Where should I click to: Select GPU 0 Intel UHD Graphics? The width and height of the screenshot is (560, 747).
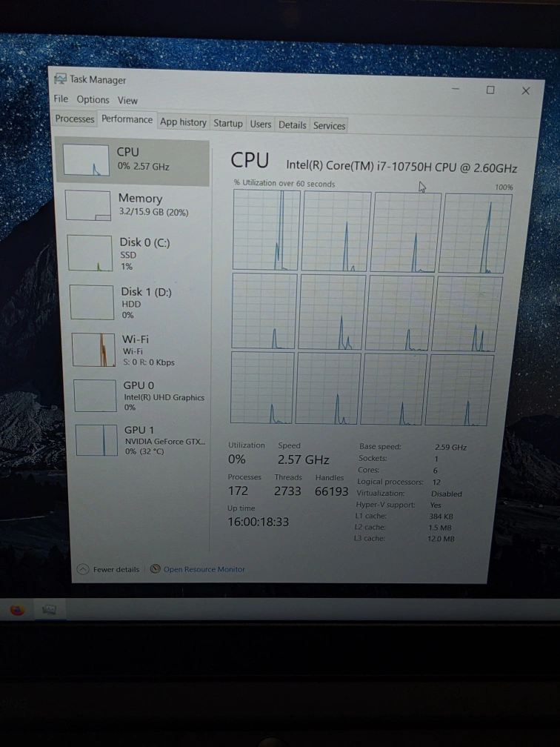95,396
